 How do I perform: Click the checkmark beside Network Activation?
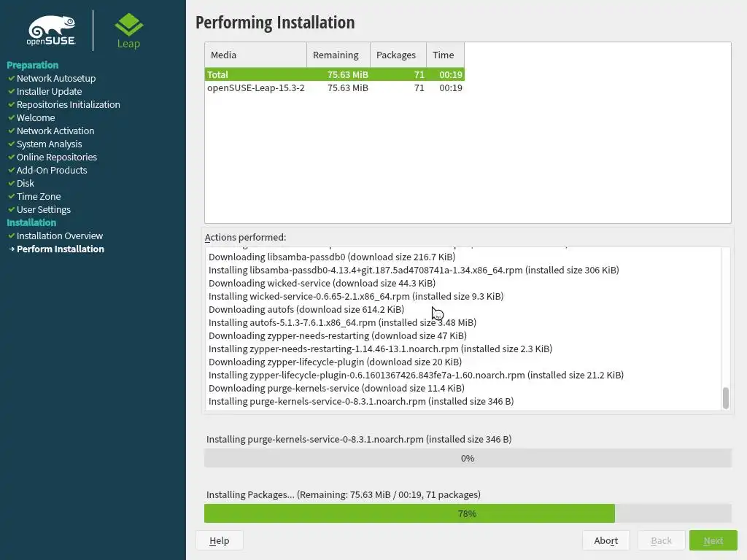12,131
